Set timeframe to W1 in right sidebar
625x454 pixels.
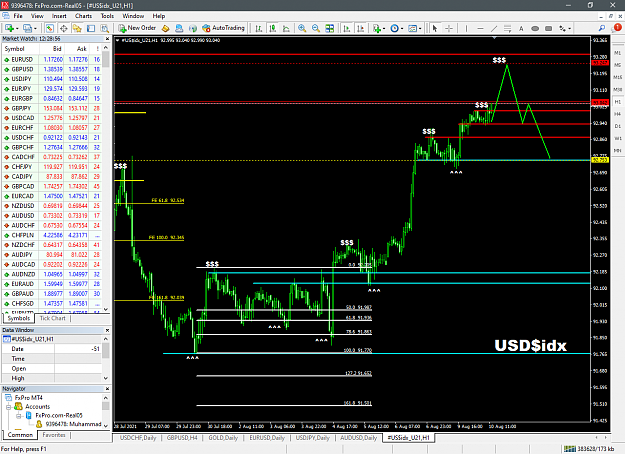617,138
